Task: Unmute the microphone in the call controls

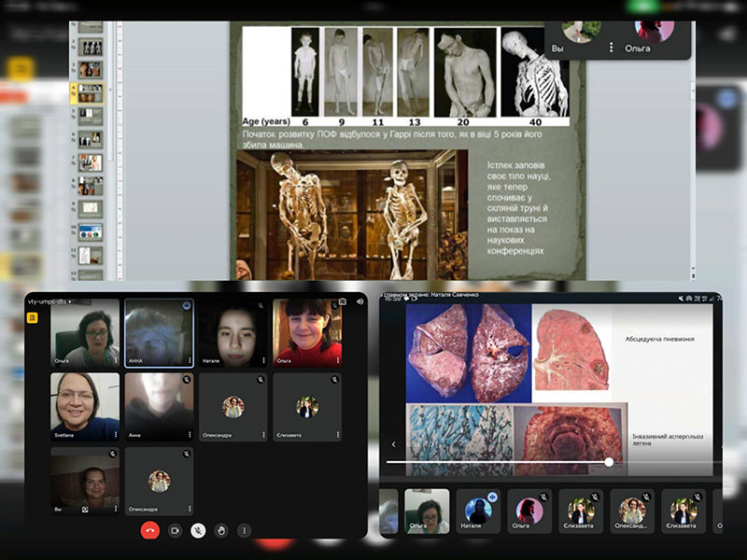Action: click(198, 530)
